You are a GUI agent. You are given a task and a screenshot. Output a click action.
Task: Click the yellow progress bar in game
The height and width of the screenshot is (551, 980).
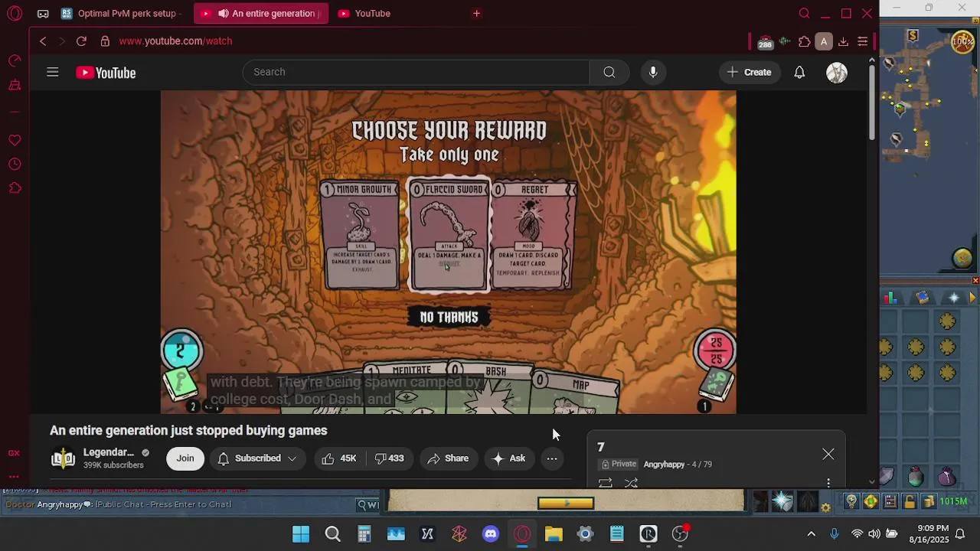pos(566,503)
